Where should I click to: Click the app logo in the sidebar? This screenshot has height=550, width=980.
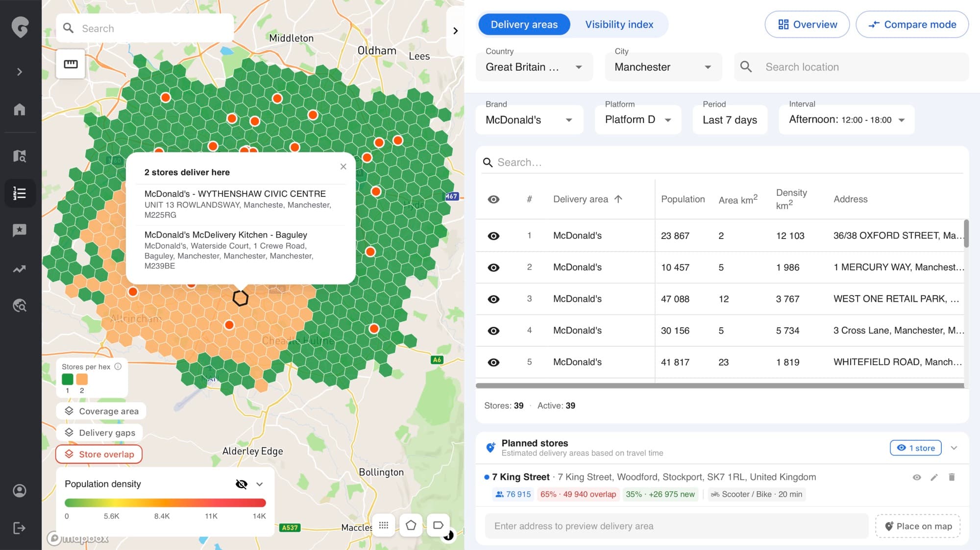click(20, 27)
